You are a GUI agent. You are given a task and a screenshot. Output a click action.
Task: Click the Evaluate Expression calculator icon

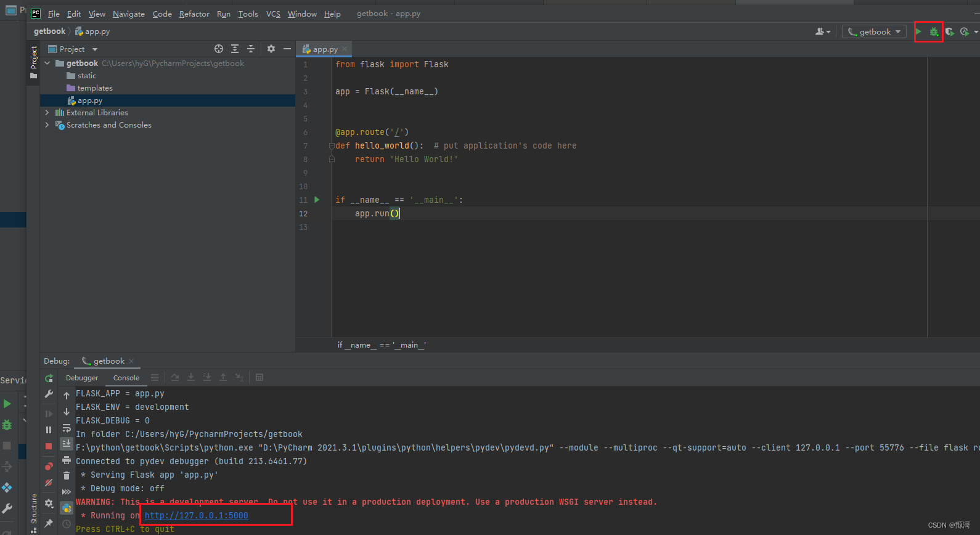(x=259, y=377)
